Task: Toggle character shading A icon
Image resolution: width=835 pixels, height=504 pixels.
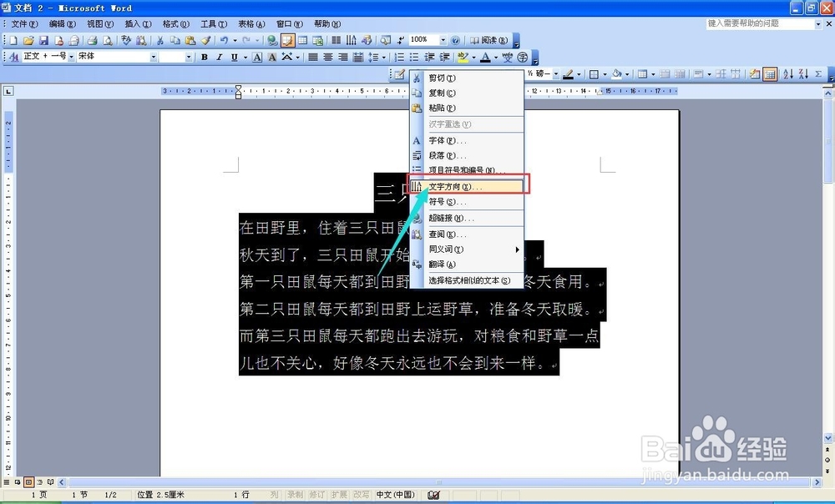Action: click(x=272, y=57)
